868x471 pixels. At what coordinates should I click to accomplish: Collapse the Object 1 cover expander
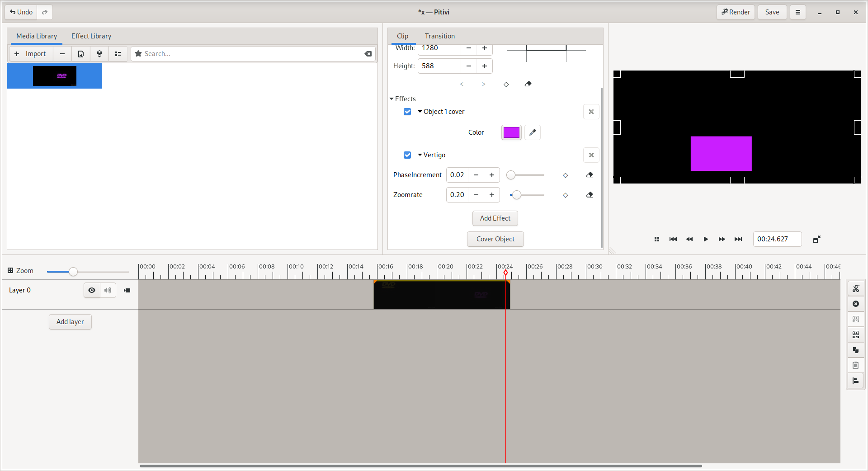coord(420,112)
